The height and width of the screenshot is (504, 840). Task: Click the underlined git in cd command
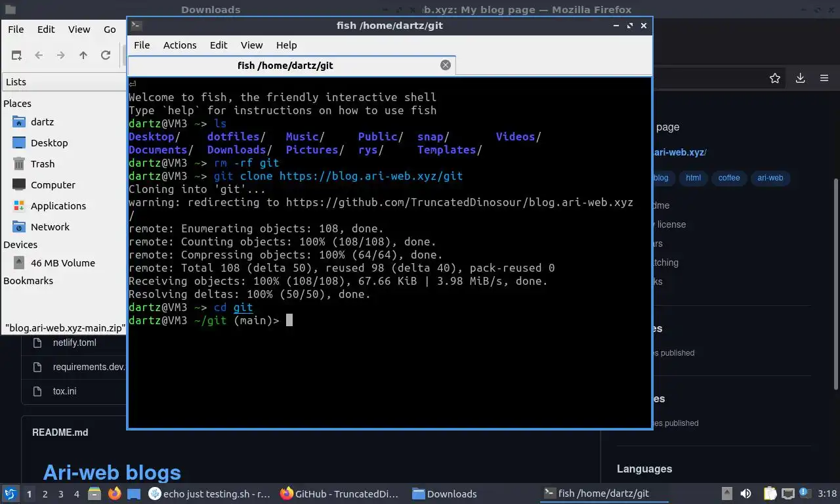243,307
